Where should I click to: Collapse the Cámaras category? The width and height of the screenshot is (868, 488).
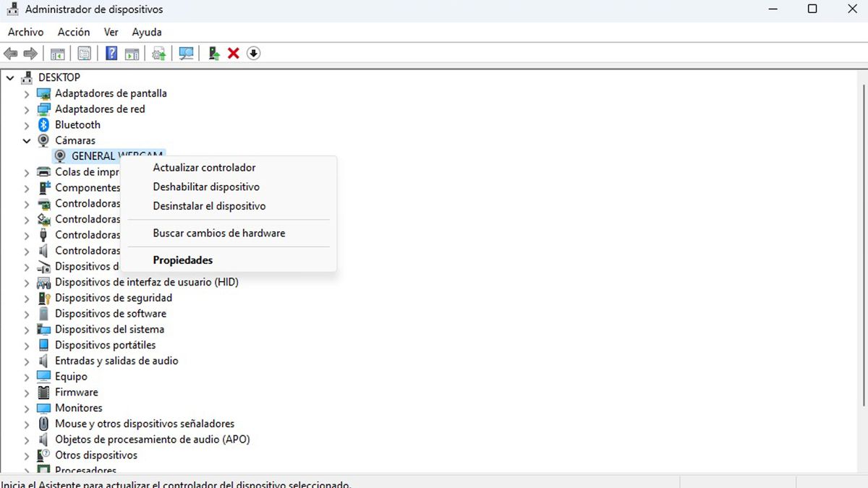tap(27, 140)
